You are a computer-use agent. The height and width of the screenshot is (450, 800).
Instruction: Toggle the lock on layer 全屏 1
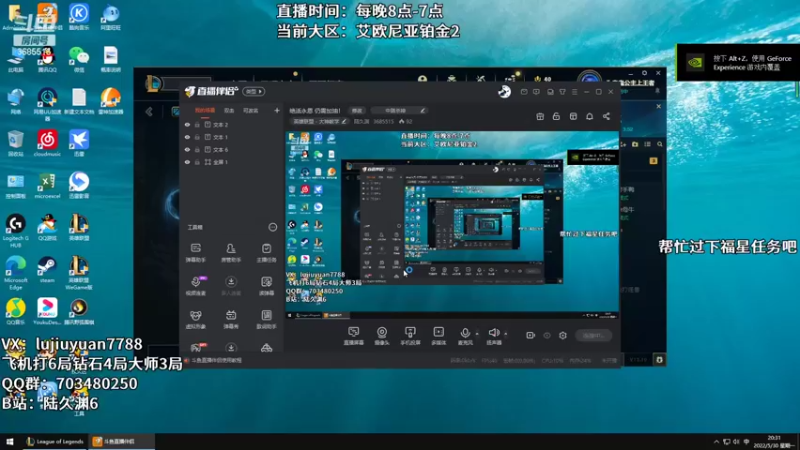197,162
